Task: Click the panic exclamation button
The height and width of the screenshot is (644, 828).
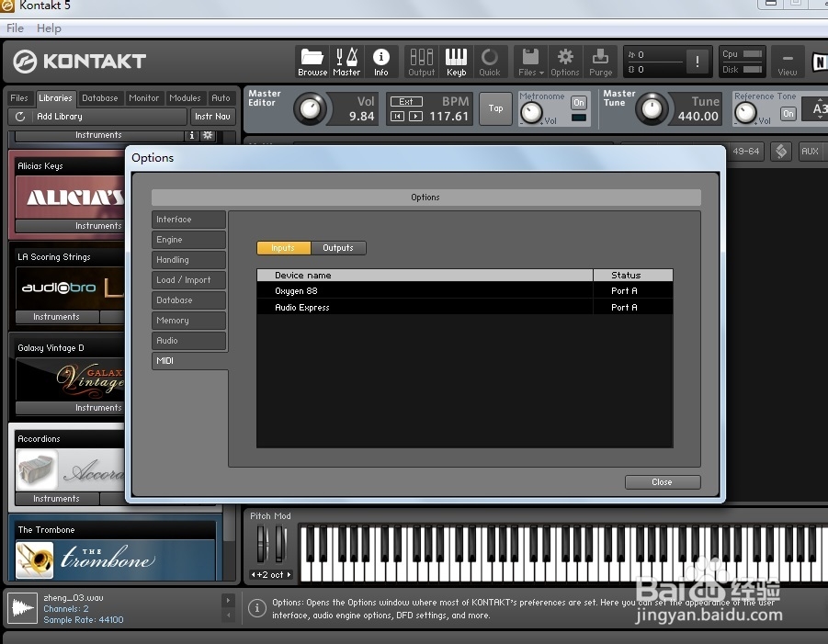Action: coord(697,62)
